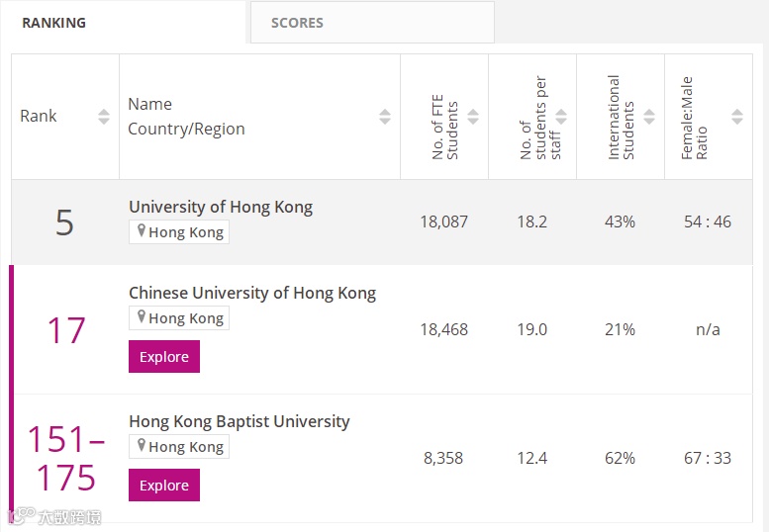This screenshot has width=769, height=532.
Task: Open Chinese University of Hong Kong link
Action: (252, 293)
